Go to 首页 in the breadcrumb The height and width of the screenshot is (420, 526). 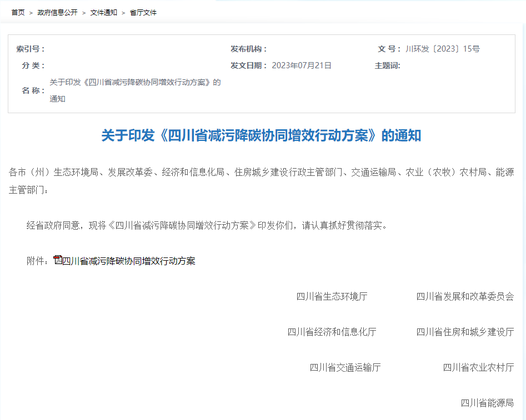[18, 12]
